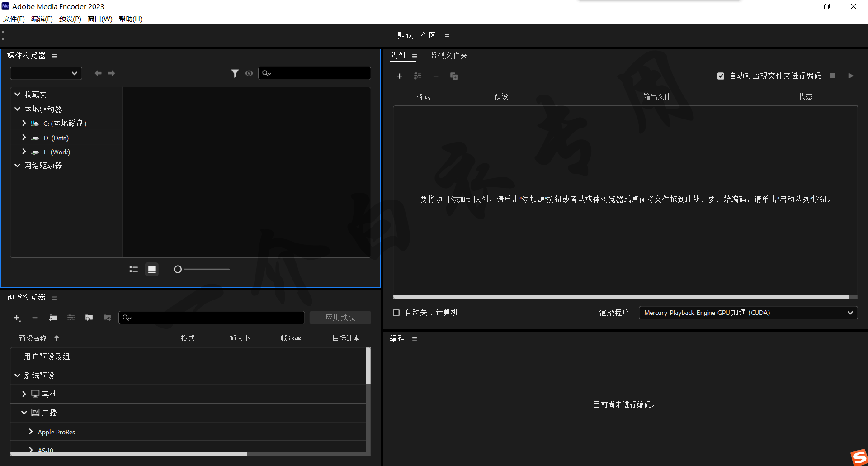Start the queue with the play button
This screenshot has width=868, height=466.
[x=851, y=76]
